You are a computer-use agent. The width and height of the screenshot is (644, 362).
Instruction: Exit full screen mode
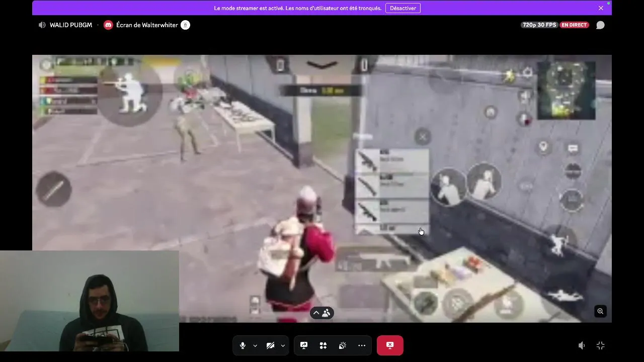pyautogui.click(x=600, y=345)
